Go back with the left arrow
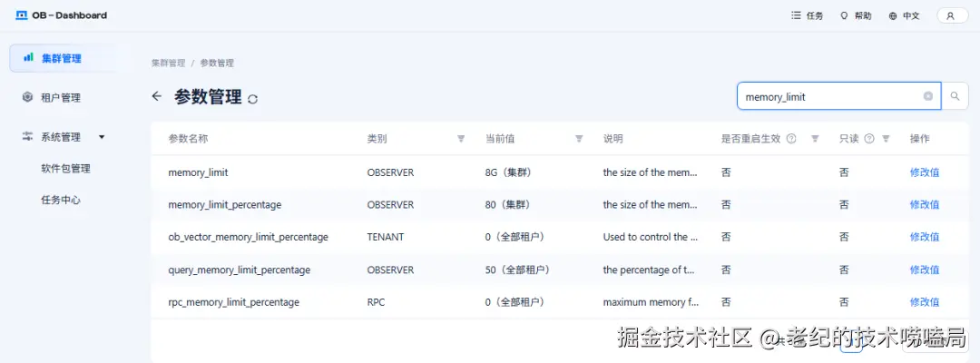980x363 pixels. [157, 96]
